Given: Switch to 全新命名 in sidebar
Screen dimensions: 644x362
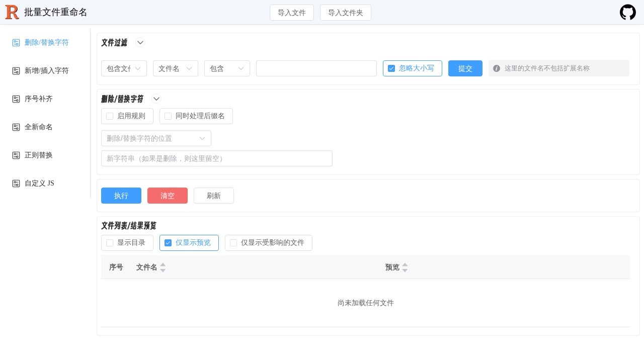Looking at the screenshot, I should coord(39,127).
